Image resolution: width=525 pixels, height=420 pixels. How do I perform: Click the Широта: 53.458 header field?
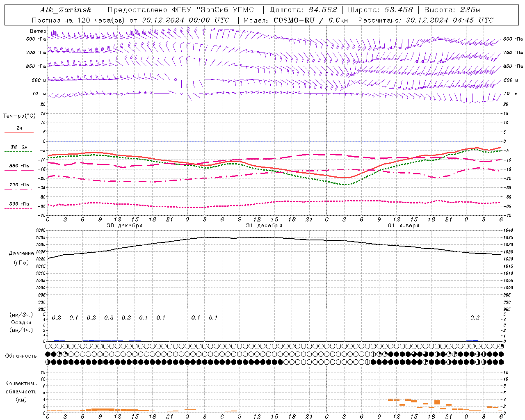point(380,10)
